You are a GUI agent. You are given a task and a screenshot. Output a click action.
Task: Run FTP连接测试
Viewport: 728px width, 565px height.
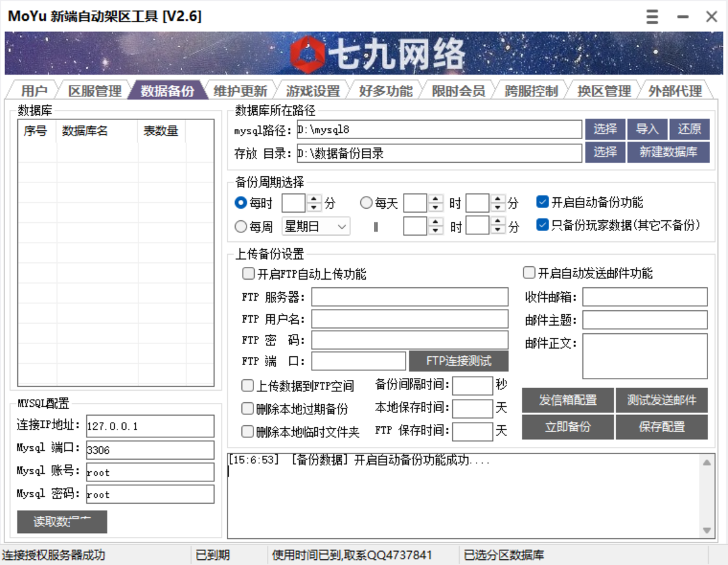(459, 361)
